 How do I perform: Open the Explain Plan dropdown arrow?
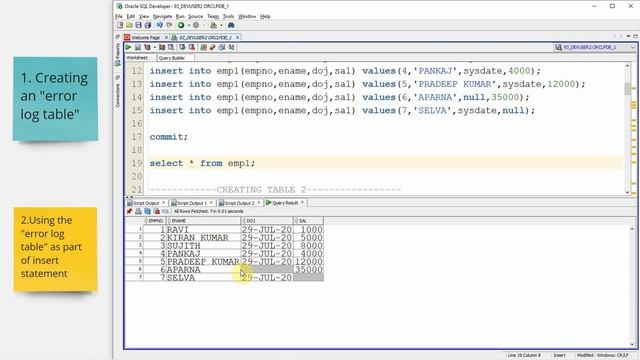[154, 47]
